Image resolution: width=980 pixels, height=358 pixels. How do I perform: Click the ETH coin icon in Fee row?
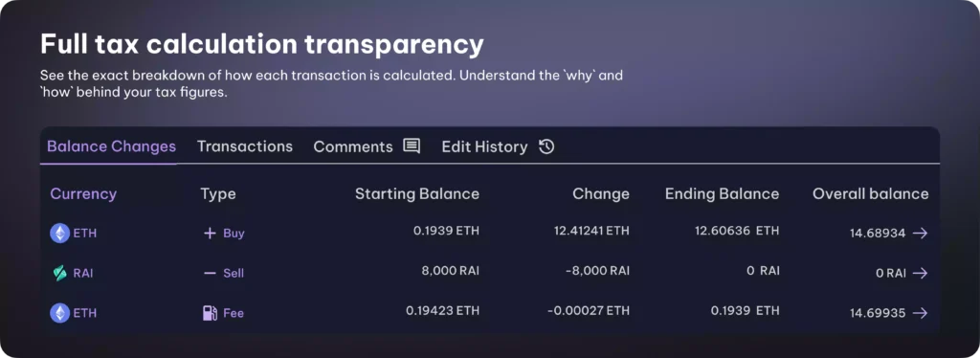click(x=60, y=313)
